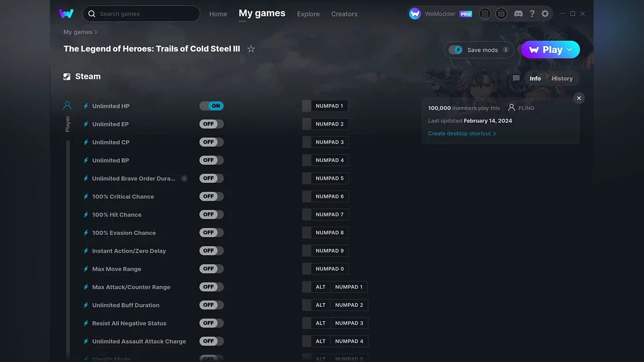This screenshot has width=644, height=362.
Task: Change the NUMPAD 6 hotkey for 100% Critical Chance
Action: pos(325,196)
